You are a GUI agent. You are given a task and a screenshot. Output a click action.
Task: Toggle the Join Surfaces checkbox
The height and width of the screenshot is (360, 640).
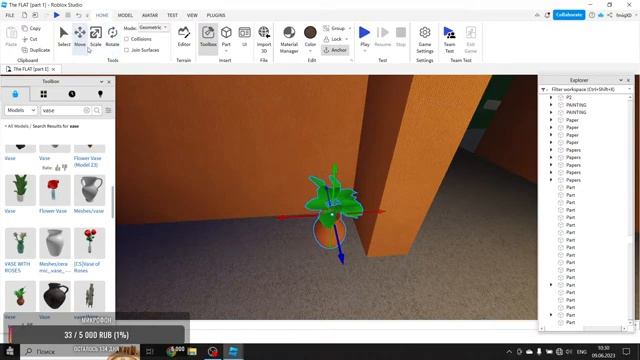(127, 50)
